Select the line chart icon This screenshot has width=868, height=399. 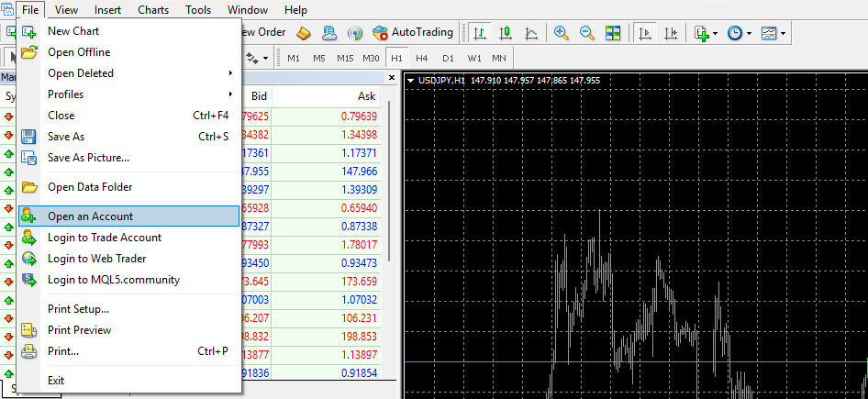[x=530, y=33]
